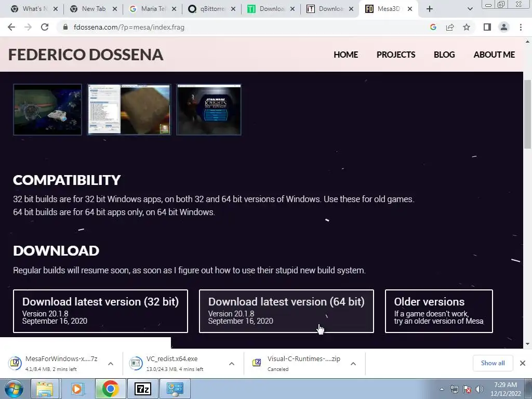Click the page vertical scrollbar thumb

point(527,114)
